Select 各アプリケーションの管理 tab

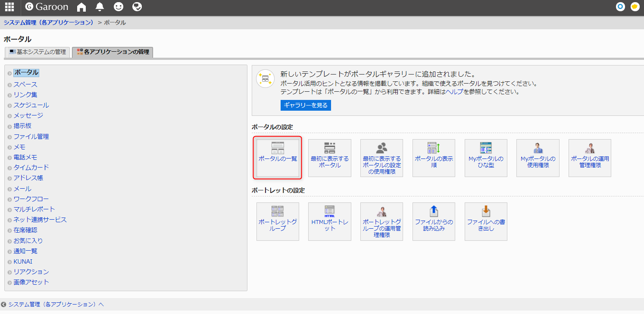113,52
